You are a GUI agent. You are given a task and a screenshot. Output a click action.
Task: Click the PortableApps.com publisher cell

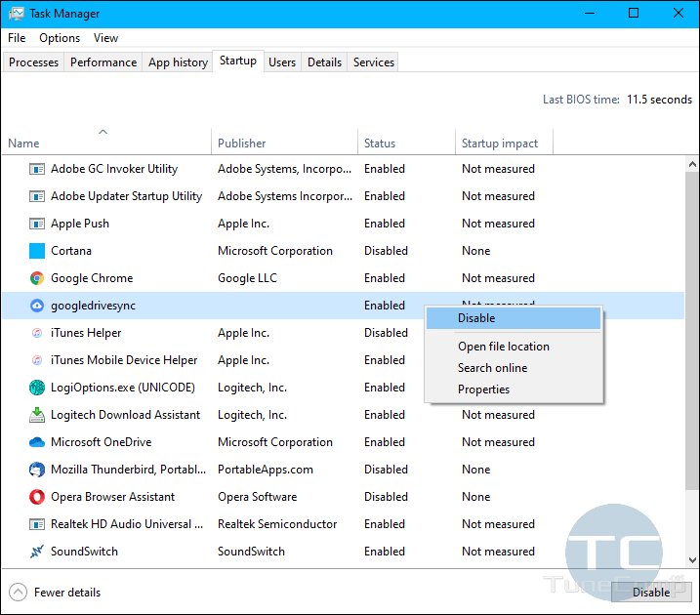(266, 470)
